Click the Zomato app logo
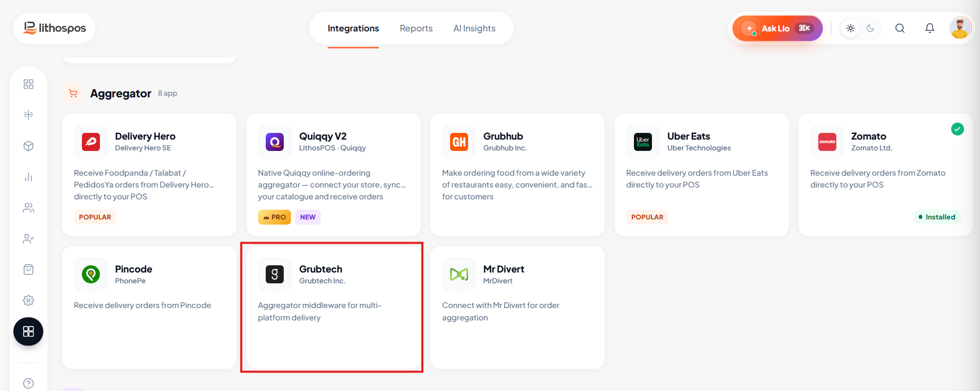 [x=827, y=142]
